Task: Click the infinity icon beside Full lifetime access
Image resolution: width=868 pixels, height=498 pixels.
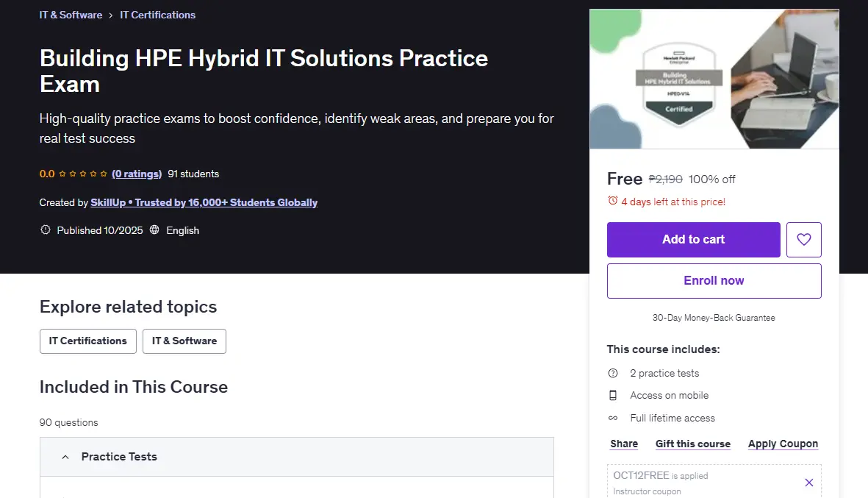Action: click(613, 419)
